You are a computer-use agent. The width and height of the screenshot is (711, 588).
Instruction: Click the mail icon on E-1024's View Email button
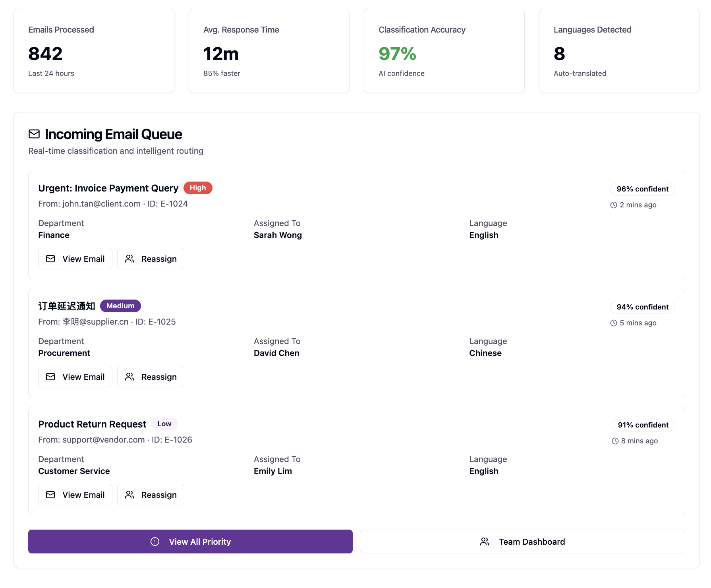click(x=50, y=259)
